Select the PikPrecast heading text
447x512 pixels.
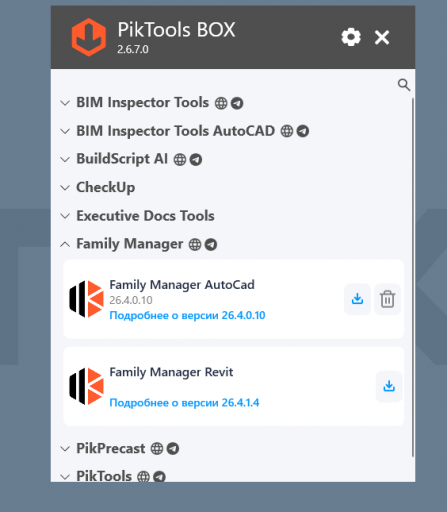pos(111,448)
